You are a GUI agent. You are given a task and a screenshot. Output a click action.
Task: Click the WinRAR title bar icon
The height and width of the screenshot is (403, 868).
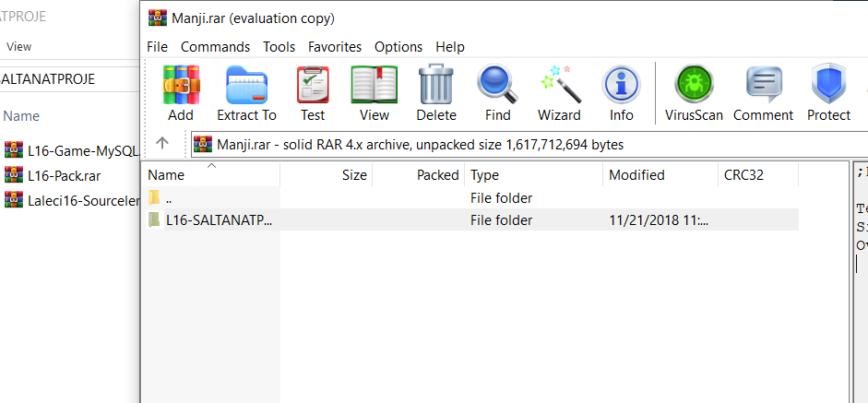coord(158,18)
